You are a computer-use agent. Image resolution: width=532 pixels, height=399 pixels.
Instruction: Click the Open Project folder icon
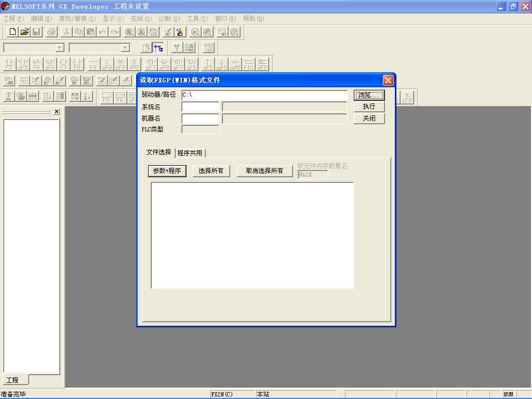[x=24, y=32]
